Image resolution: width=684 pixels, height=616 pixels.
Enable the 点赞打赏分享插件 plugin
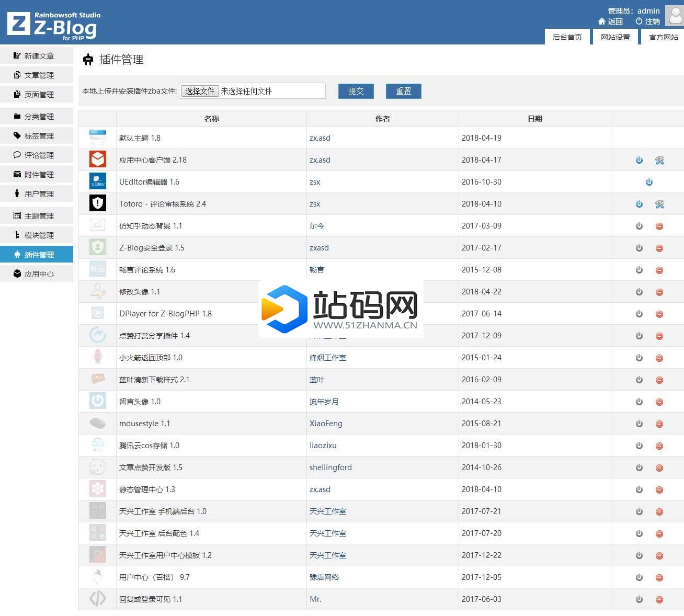point(639,336)
